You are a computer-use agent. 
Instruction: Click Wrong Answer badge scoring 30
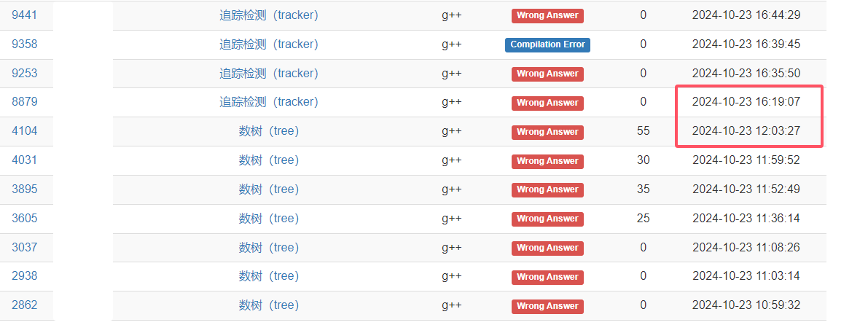click(547, 161)
